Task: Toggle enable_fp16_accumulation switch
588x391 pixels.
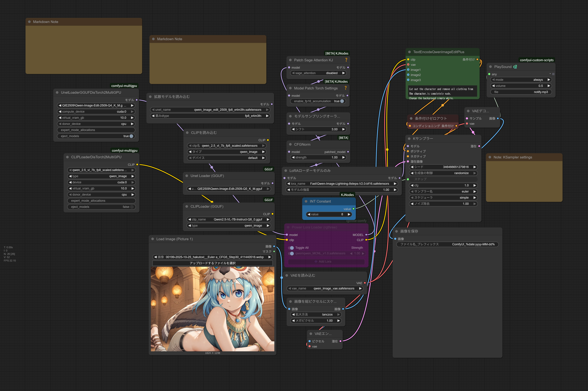Action: (x=342, y=101)
